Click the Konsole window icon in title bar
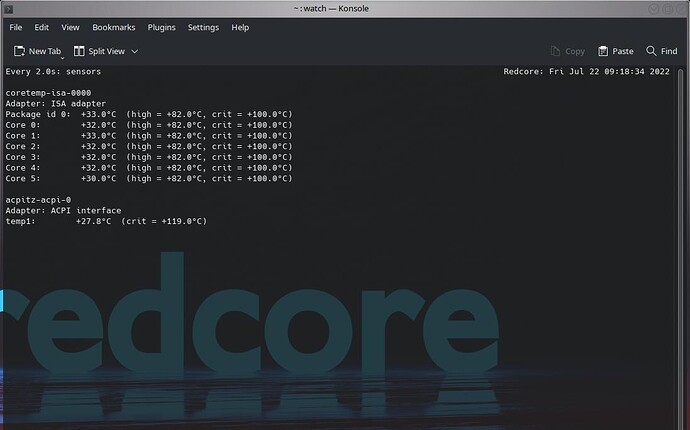The width and height of the screenshot is (690, 430). (8, 9)
